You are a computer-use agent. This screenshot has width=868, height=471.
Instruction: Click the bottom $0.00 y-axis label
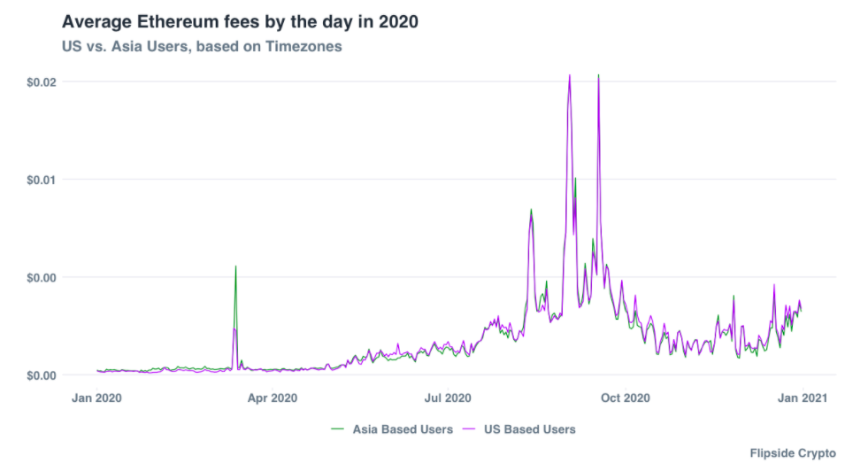click(x=42, y=375)
